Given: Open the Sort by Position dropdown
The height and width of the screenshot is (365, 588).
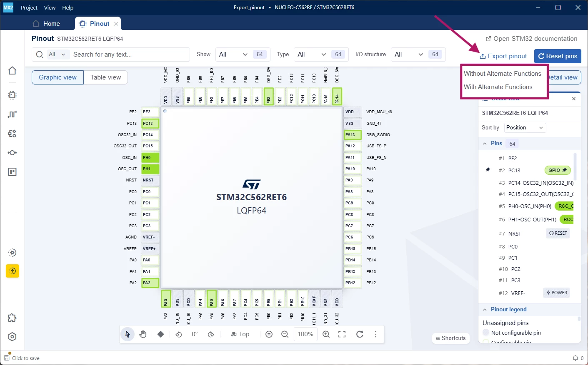Looking at the screenshot, I should pos(525,128).
